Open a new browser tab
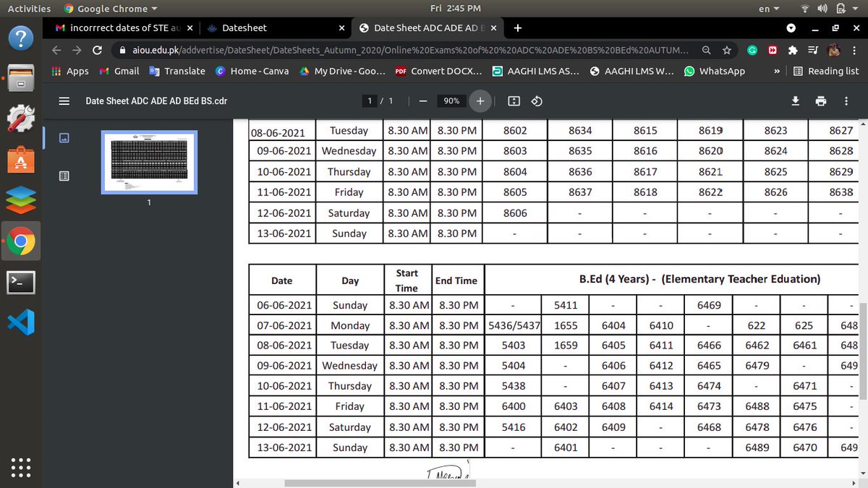 (517, 27)
